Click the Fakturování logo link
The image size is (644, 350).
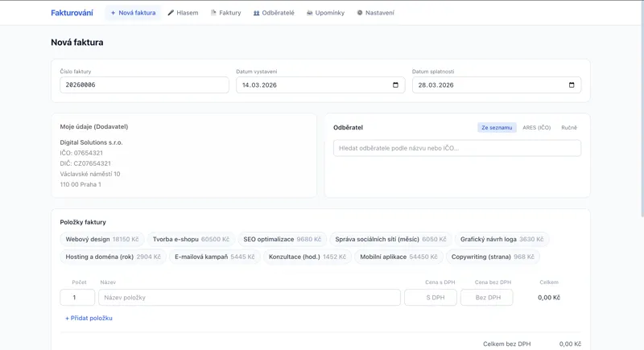(x=72, y=13)
